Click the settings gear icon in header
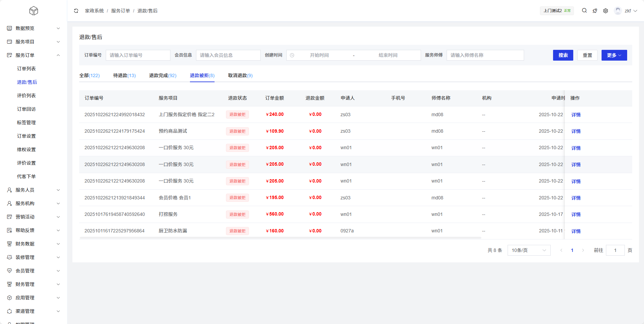This screenshot has width=644, height=324. [x=606, y=11]
